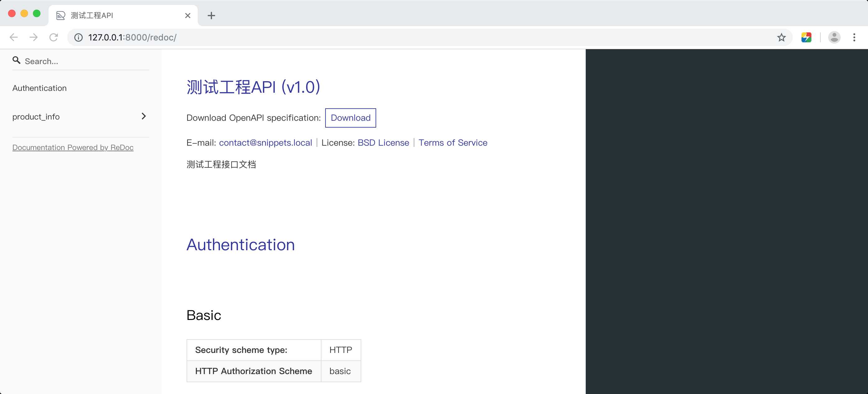Open Chrome's three-dot menu
This screenshot has width=868, height=394.
854,37
